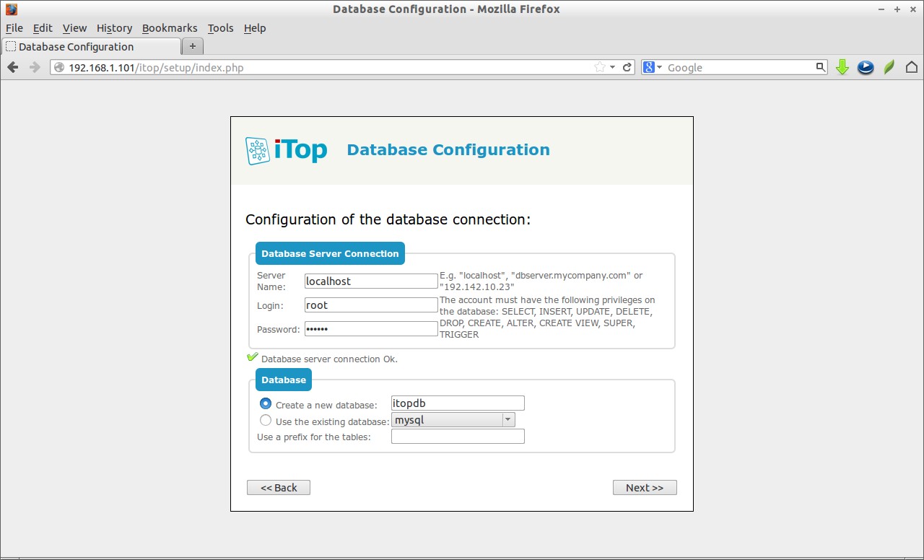The height and width of the screenshot is (560, 924).
Task: Click the Firefox icon in the title bar
Action: 11,9
